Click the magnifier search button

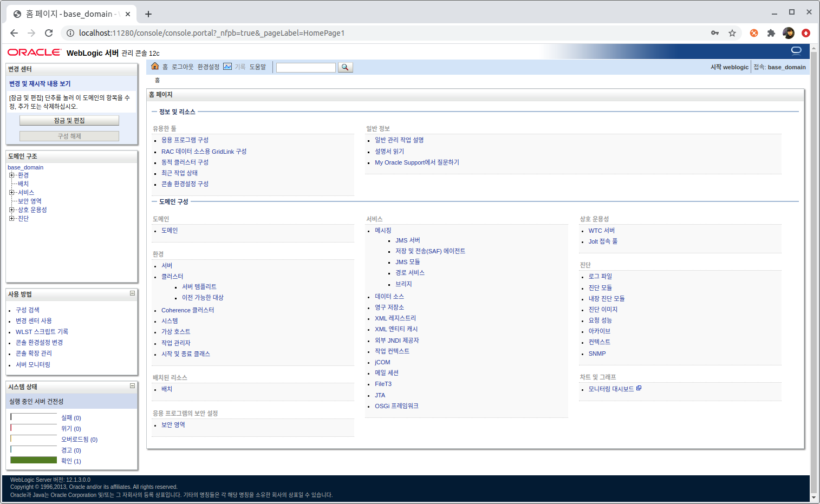tap(345, 67)
